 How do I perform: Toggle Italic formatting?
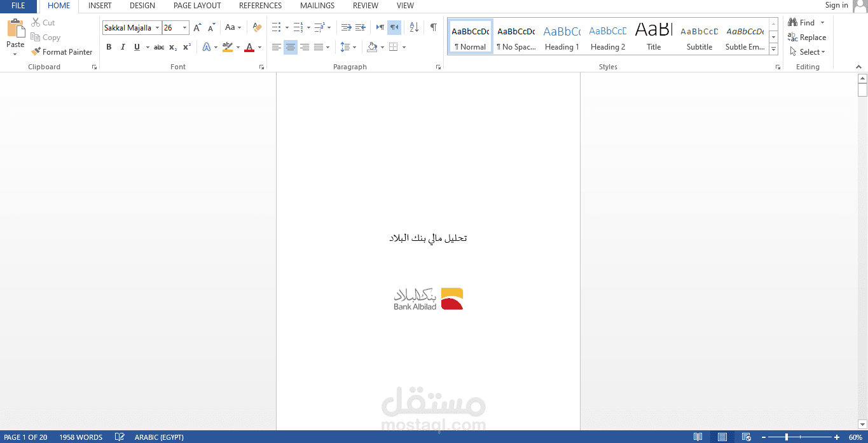point(123,47)
